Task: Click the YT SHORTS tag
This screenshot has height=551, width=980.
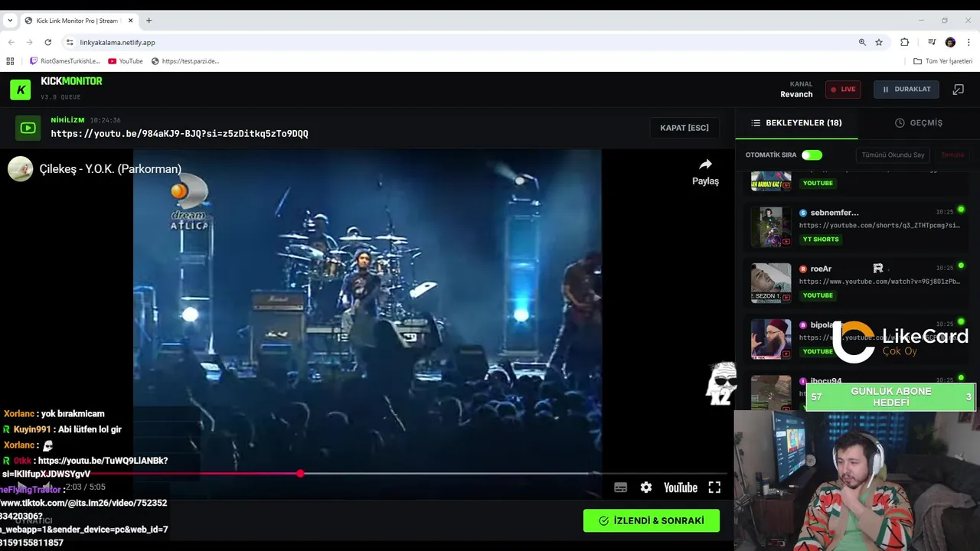Action: (821, 240)
